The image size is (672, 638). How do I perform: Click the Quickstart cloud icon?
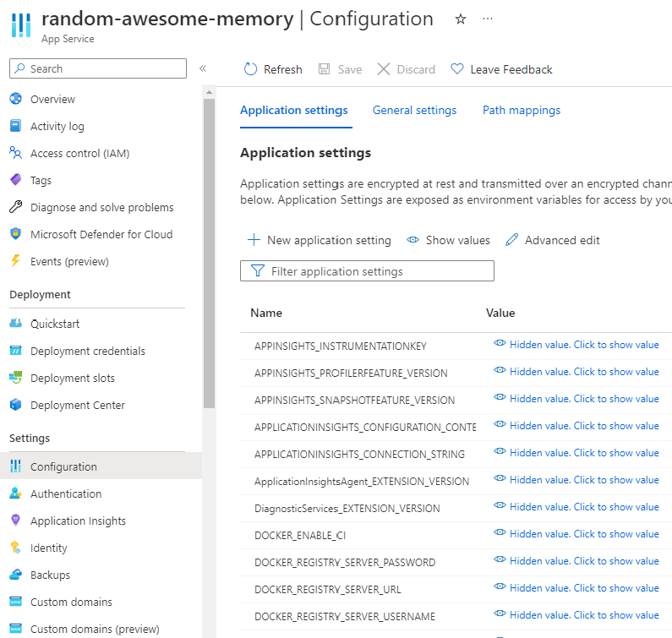[16, 323]
